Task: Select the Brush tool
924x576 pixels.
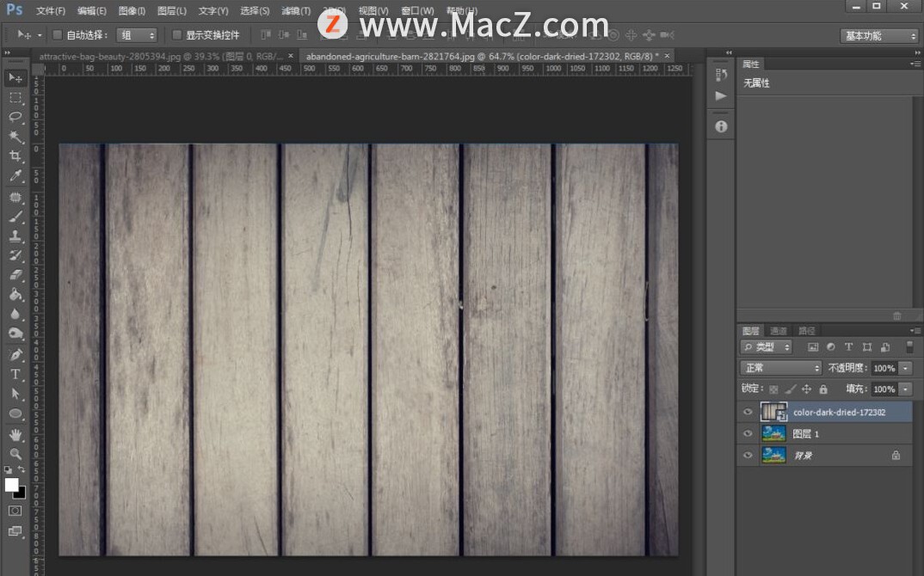Action: 15,217
